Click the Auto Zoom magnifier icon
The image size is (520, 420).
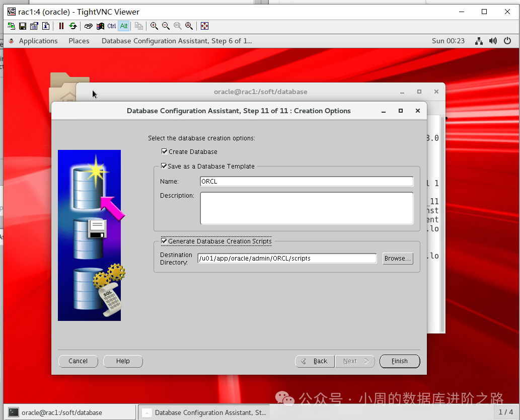(x=189, y=26)
